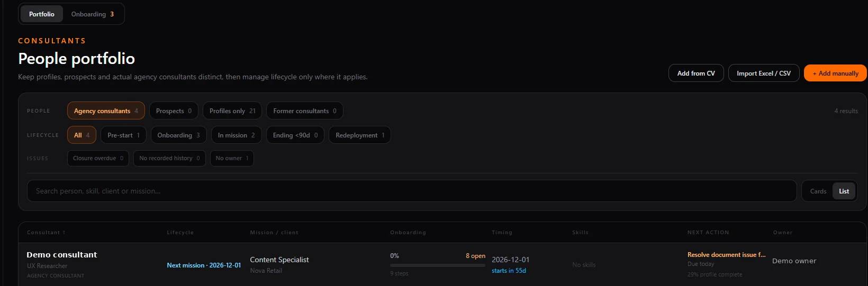Image resolution: width=868 pixels, height=286 pixels.
Task: Toggle the No owner issue filter
Action: click(232, 158)
